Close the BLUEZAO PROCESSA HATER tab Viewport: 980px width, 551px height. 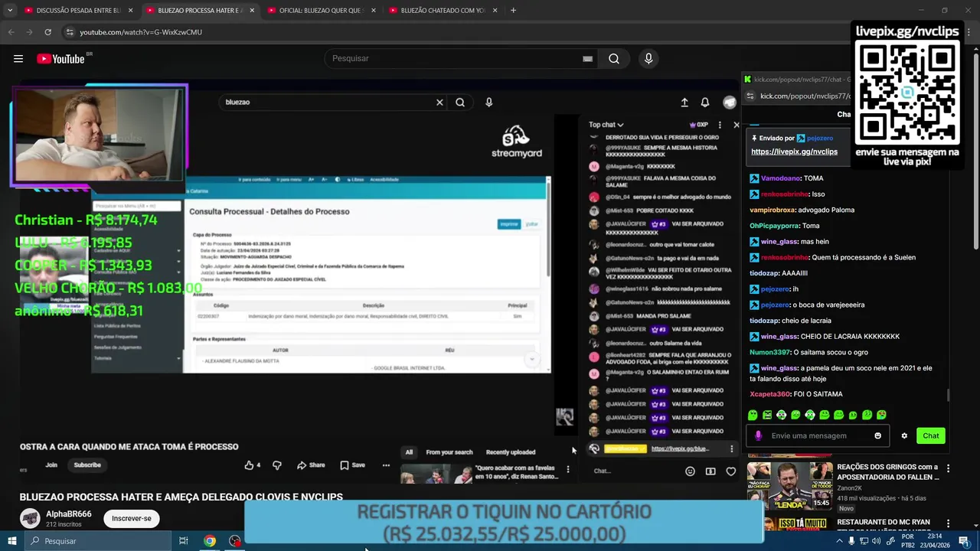point(252,11)
